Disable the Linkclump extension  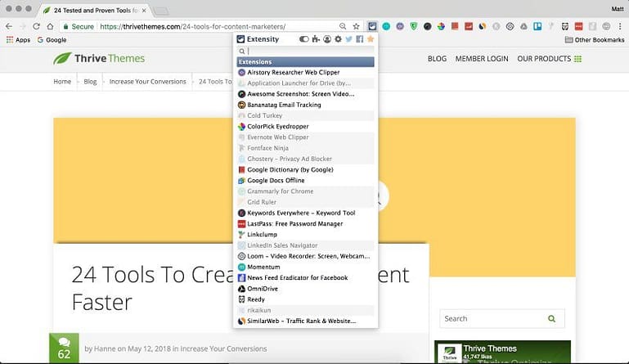(305, 235)
